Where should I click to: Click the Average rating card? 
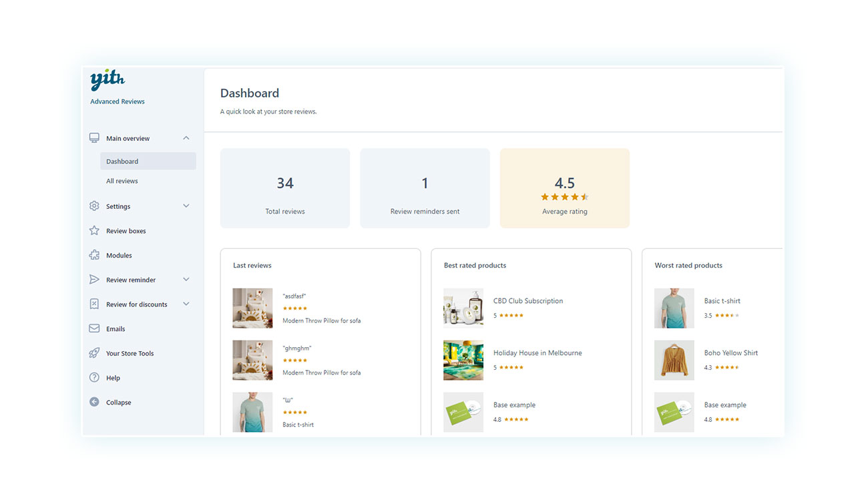click(565, 188)
